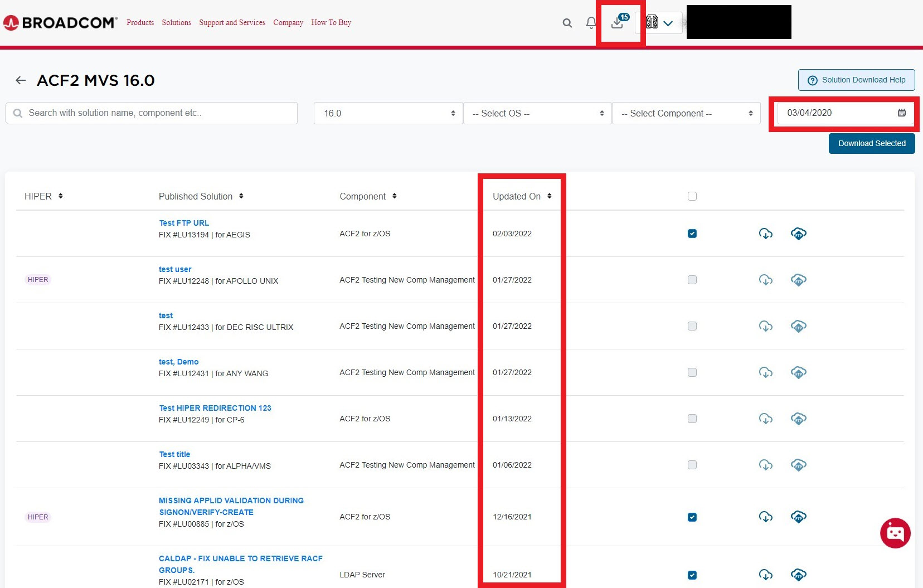Uncheck the MISSING APPLID VALIDATION row checkbox
923x588 pixels.
692,517
